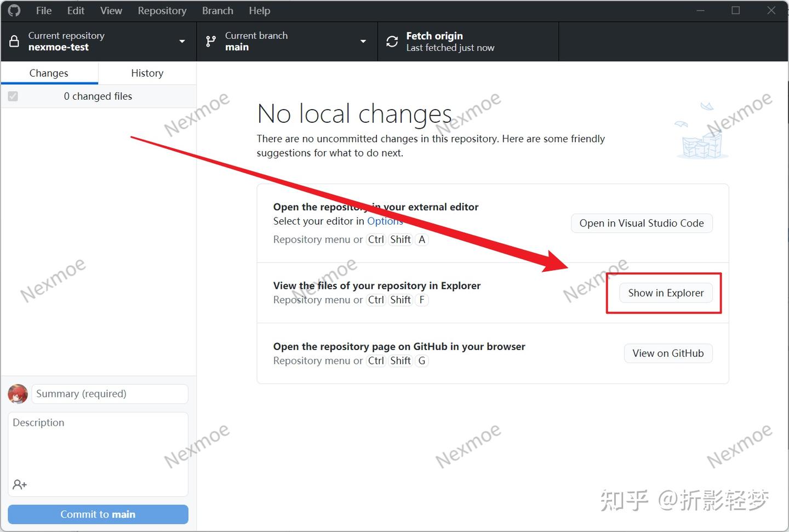
Task: Click the Summary input field
Action: point(110,393)
